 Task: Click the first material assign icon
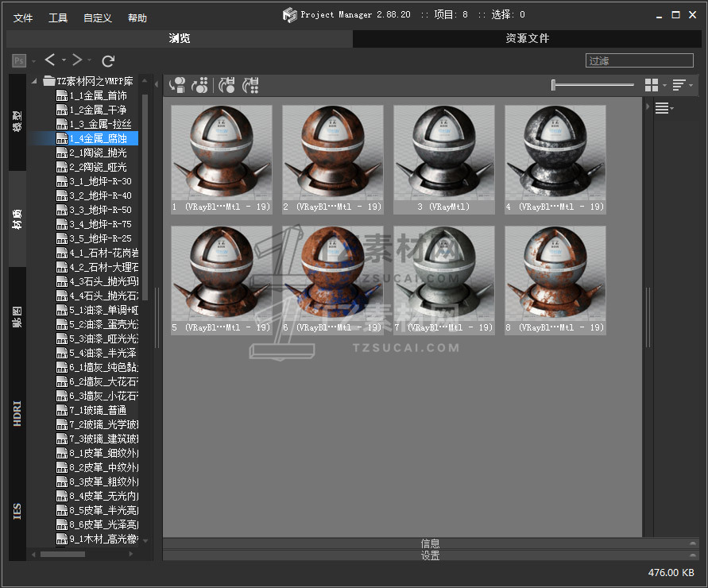point(177,85)
